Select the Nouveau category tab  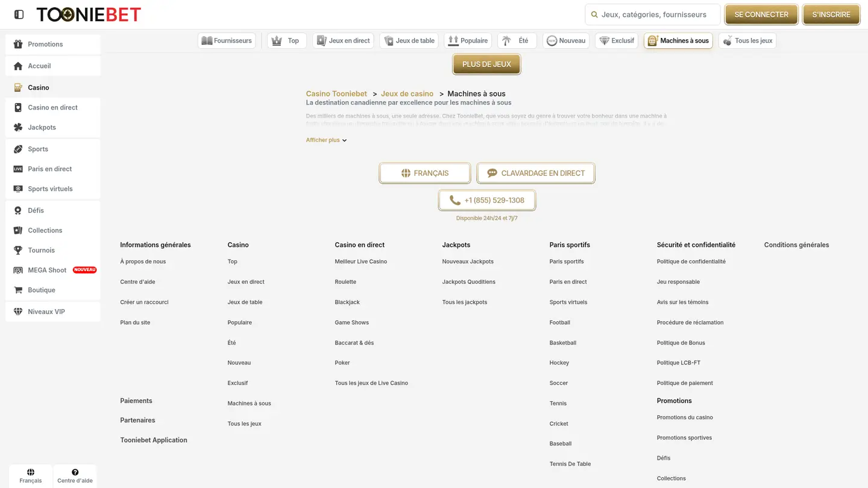point(566,40)
